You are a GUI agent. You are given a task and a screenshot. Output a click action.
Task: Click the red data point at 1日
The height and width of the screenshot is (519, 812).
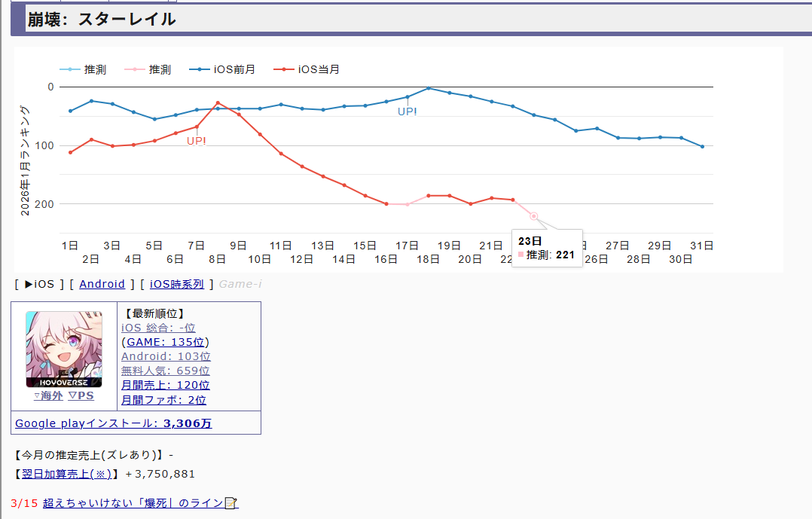(x=71, y=152)
